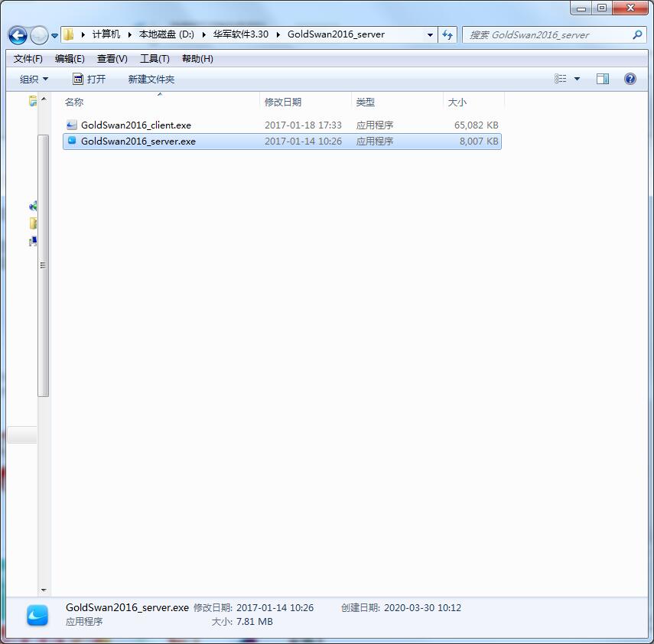Click the GoldSwan2016_client.exe program icon
This screenshot has height=644, width=654.
tap(71, 125)
